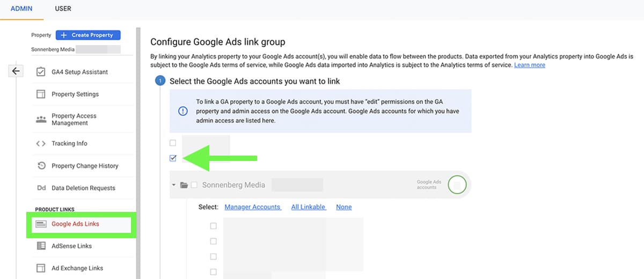Open GA4 Setup Assistant
This screenshot has height=279, width=644.
coord(79,72)
